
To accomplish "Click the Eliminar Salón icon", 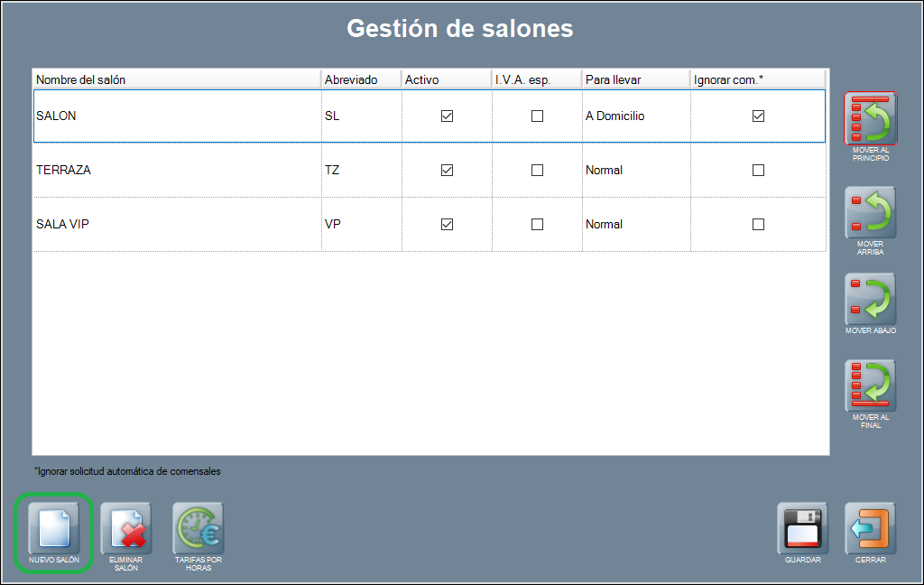I will [126, 528].
